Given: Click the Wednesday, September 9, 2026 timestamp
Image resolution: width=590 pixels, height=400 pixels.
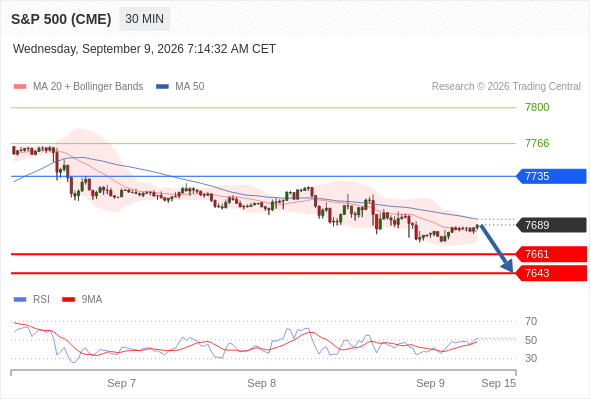Looking at the screenshot, I should 144,49.
